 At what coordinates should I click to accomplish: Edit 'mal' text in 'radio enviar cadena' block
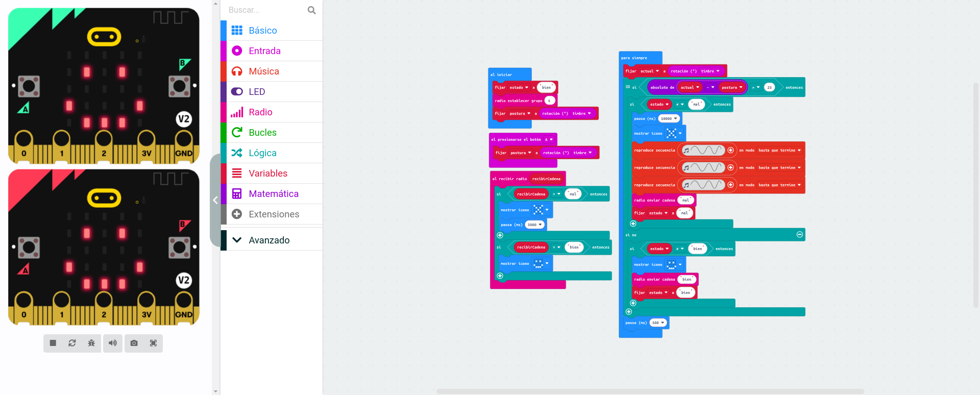pyautogui.click(x=685, y=200)
